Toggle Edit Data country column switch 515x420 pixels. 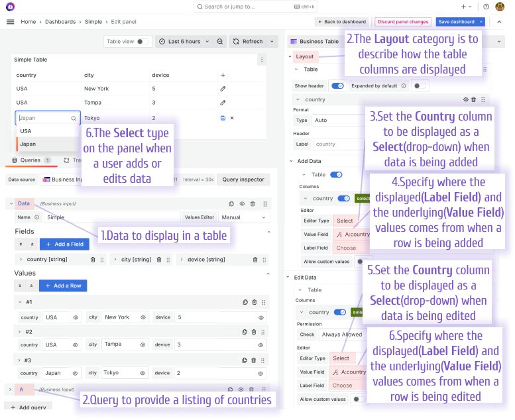point(340,312)
